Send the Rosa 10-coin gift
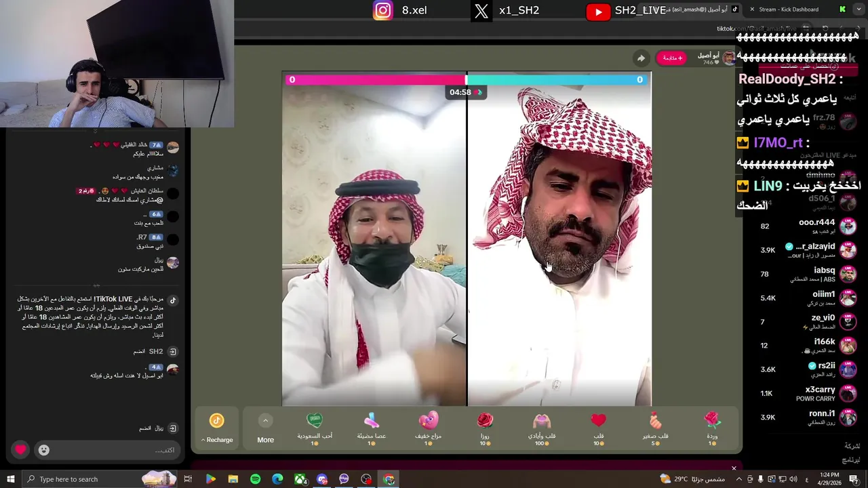The width and height of the screenshot is (868, 488). (485, 428)
